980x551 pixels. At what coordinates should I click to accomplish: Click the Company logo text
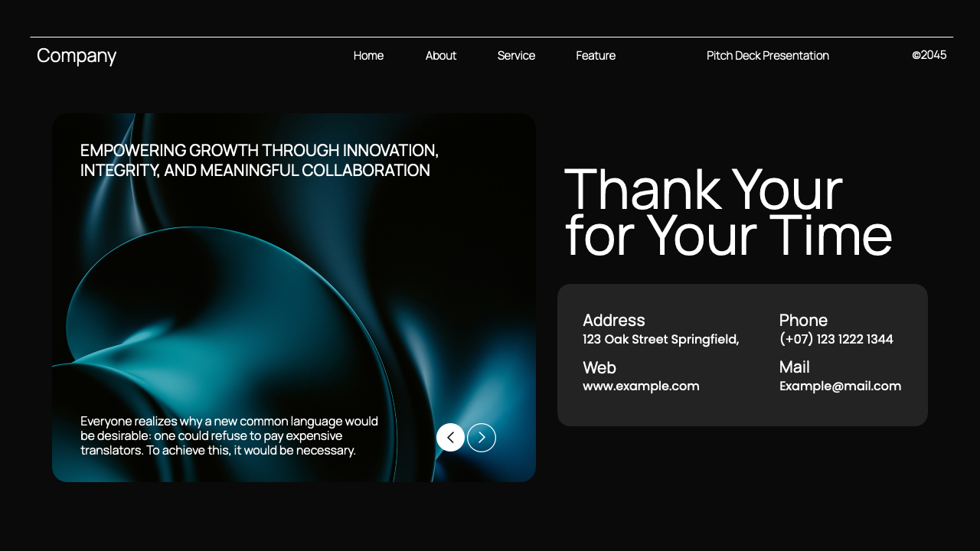77,56
